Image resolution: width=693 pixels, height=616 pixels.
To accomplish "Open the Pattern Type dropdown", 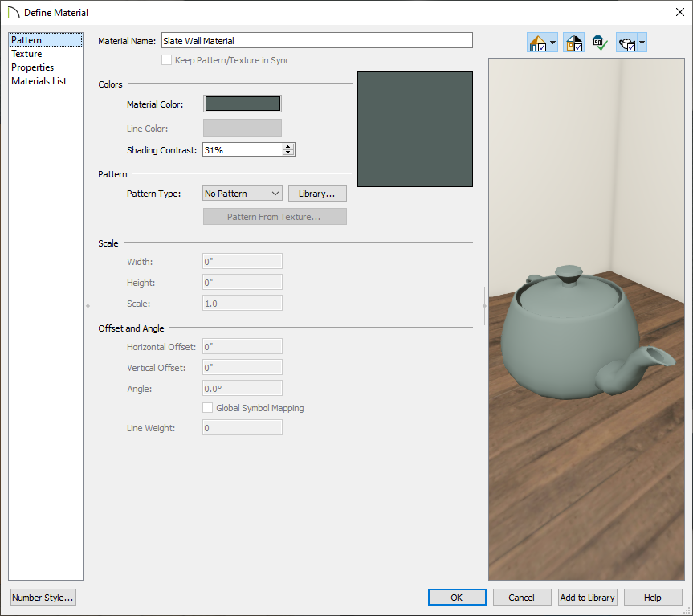I will [242, 193].
